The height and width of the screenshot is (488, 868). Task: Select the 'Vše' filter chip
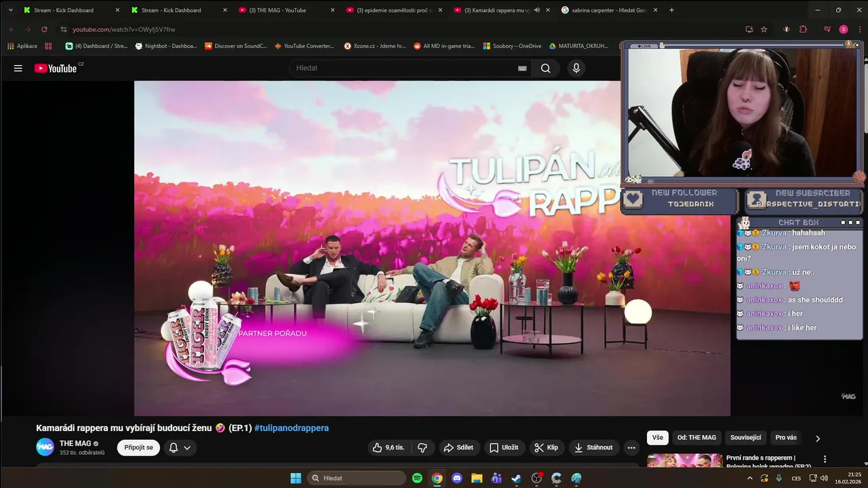point(657,438)
